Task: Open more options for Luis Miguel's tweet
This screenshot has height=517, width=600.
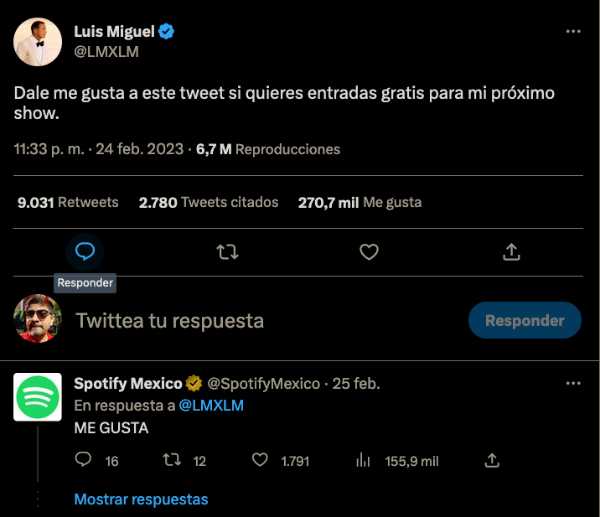Action: coord(573,32)
